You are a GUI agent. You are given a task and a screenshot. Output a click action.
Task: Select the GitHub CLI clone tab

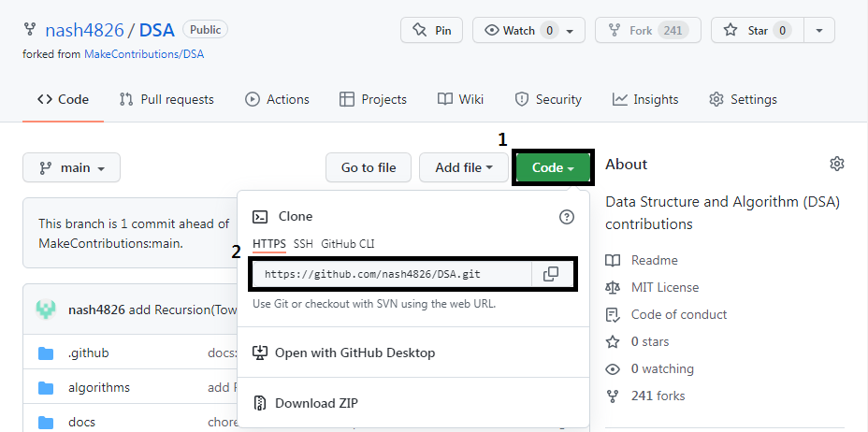pyautogui.click(x=348, y=244)
